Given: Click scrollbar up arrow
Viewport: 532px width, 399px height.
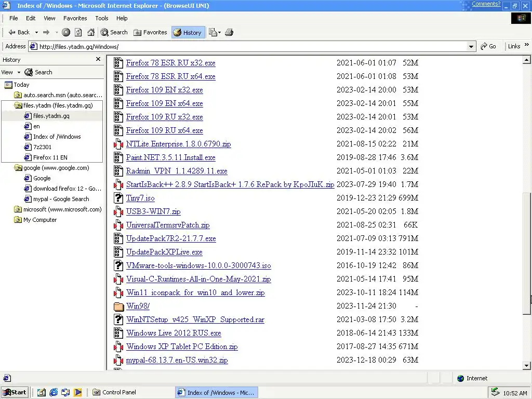Looking at the screenshot, I should (x=526, y=60).
